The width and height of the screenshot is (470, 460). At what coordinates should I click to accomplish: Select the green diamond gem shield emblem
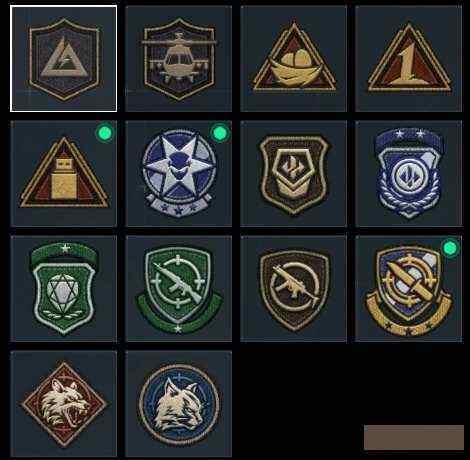coord(64,289)
